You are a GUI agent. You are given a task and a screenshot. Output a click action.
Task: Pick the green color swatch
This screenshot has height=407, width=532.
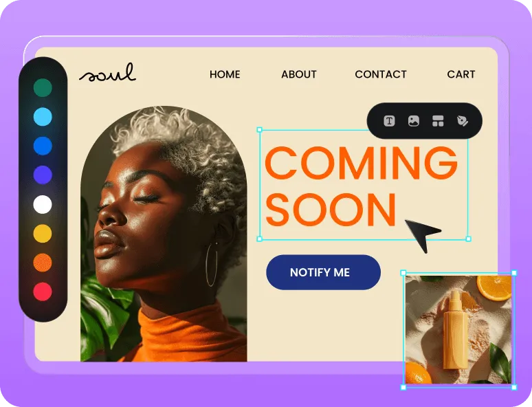43,87
